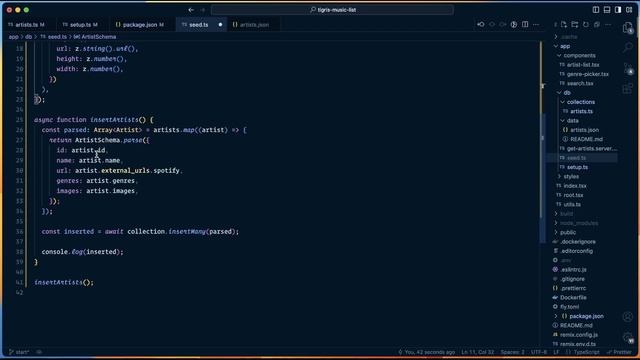Screen dimensions: 640x360
Task: Click the Ln, Col cursor position status item
Action: tap(478, 352)
